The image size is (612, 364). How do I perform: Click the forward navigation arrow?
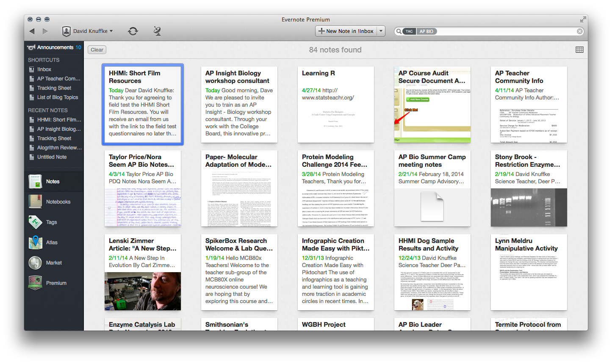(45, 31)
